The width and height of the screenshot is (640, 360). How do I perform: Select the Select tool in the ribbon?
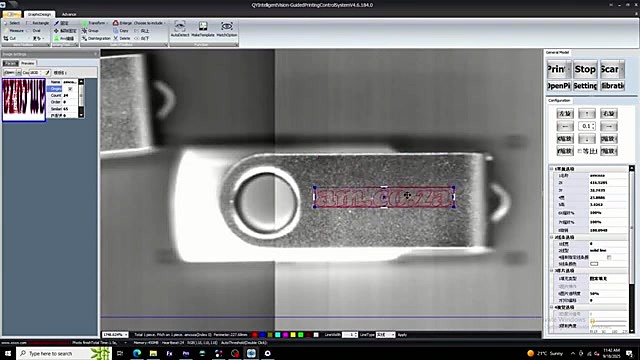(x=12, y=23)
